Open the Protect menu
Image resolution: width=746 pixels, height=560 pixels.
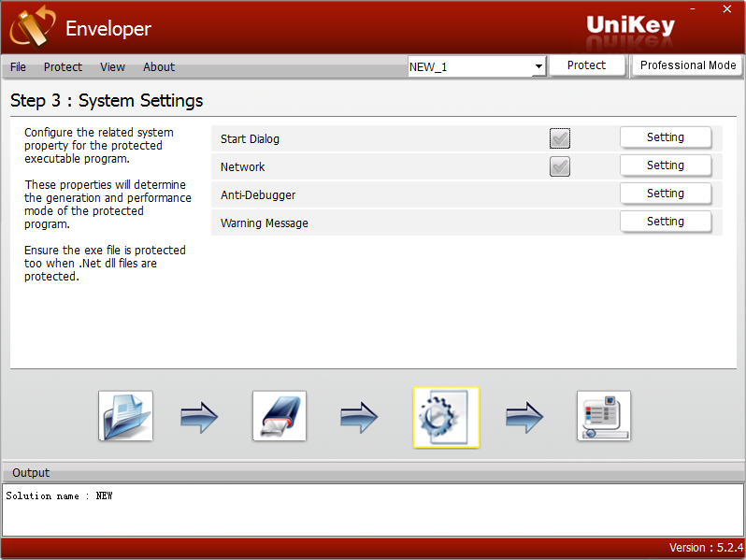tap(63, 67)
